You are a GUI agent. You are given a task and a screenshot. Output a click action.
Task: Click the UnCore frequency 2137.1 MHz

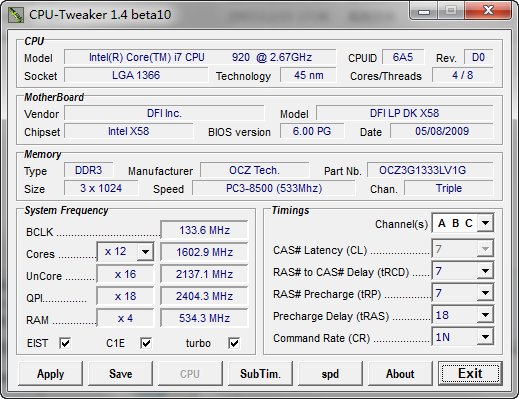[204, 274]
